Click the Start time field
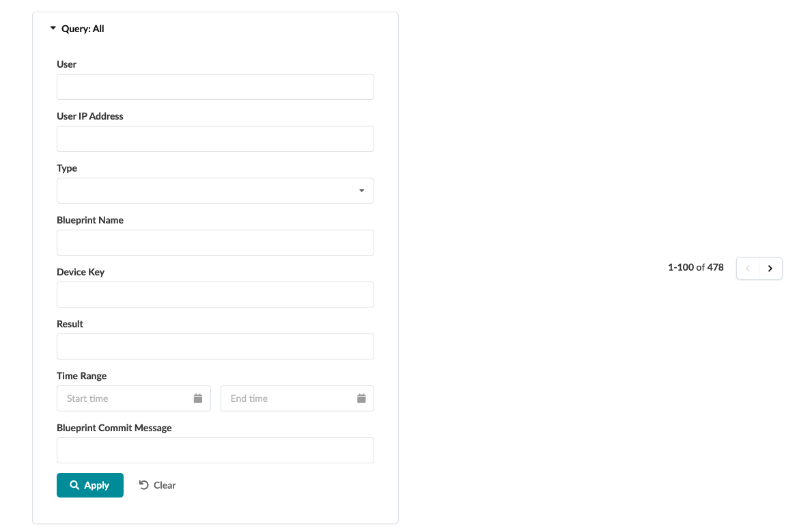812x531 pixels. tap(126, 398)
